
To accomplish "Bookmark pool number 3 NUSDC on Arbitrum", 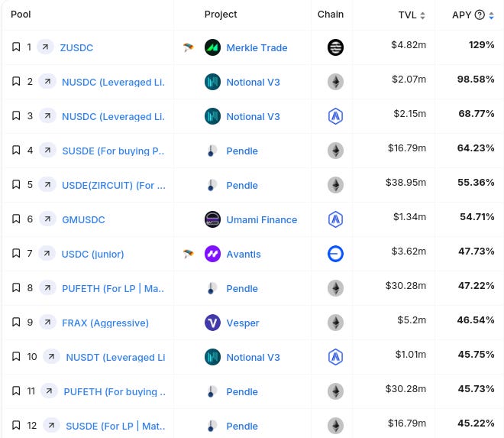I will tap(16, 116).
